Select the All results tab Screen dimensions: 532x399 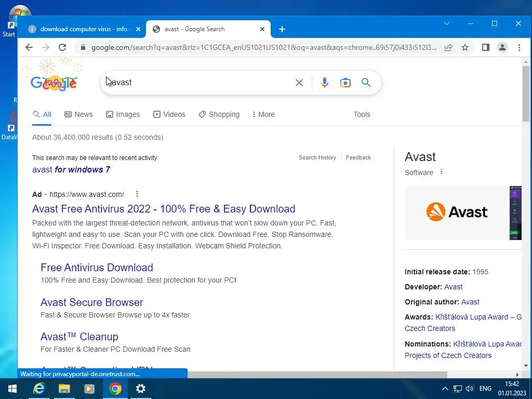42,114
